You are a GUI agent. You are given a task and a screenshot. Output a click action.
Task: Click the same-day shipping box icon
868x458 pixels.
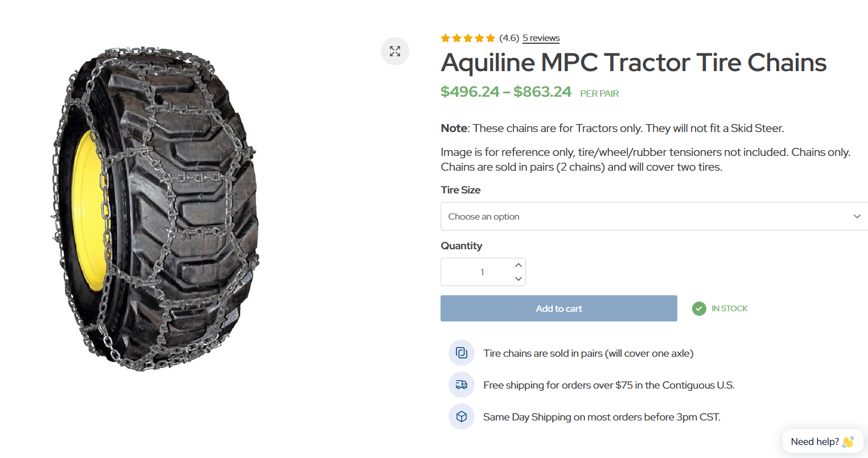pos(462,416)
